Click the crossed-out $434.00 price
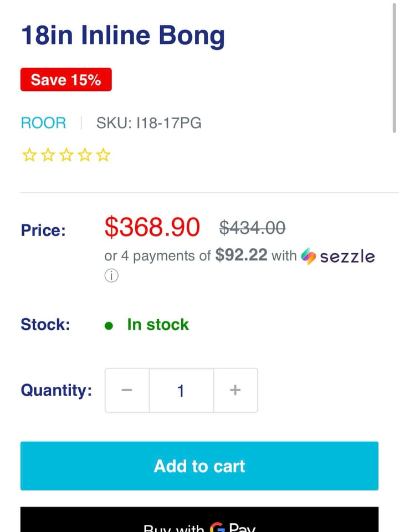This screenshot has width=399, height=532. point(252,227)
